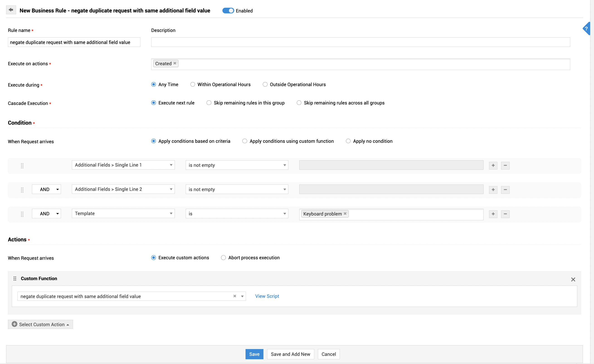Choose Skip remaining rules in this group
594x364 pixels.
point(209,103)
